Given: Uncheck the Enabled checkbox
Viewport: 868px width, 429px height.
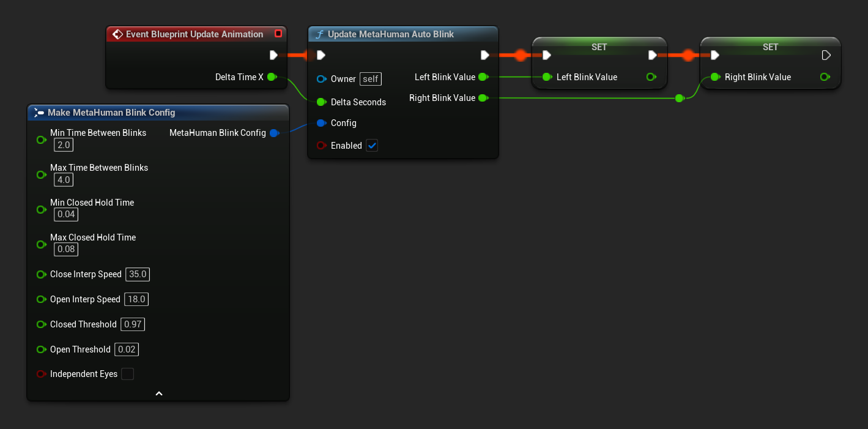Looking at the screenshot, I should tap(372, 146).
